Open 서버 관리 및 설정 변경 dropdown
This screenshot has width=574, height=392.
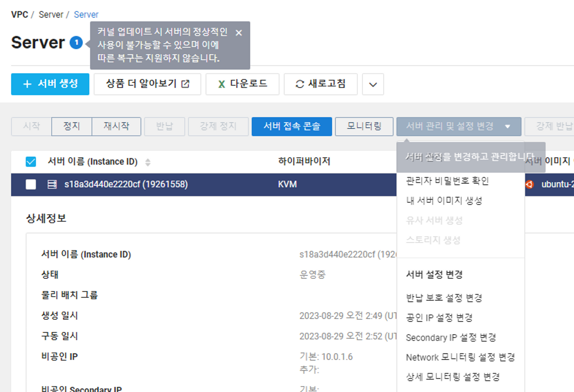click(458, 126)
